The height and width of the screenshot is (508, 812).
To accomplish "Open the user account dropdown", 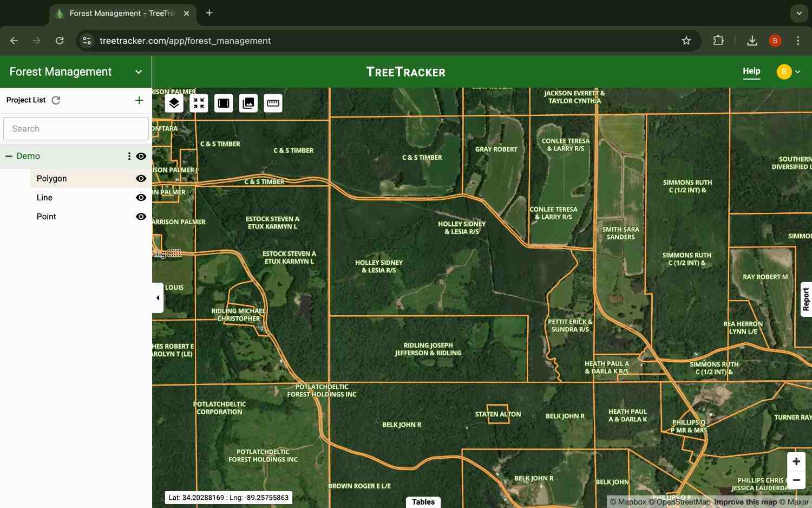I will click(789, 71).
